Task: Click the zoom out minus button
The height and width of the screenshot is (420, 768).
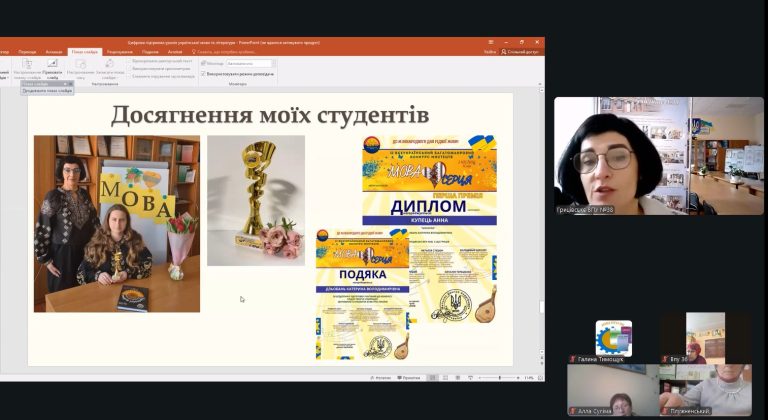Action: pos(480,378)
